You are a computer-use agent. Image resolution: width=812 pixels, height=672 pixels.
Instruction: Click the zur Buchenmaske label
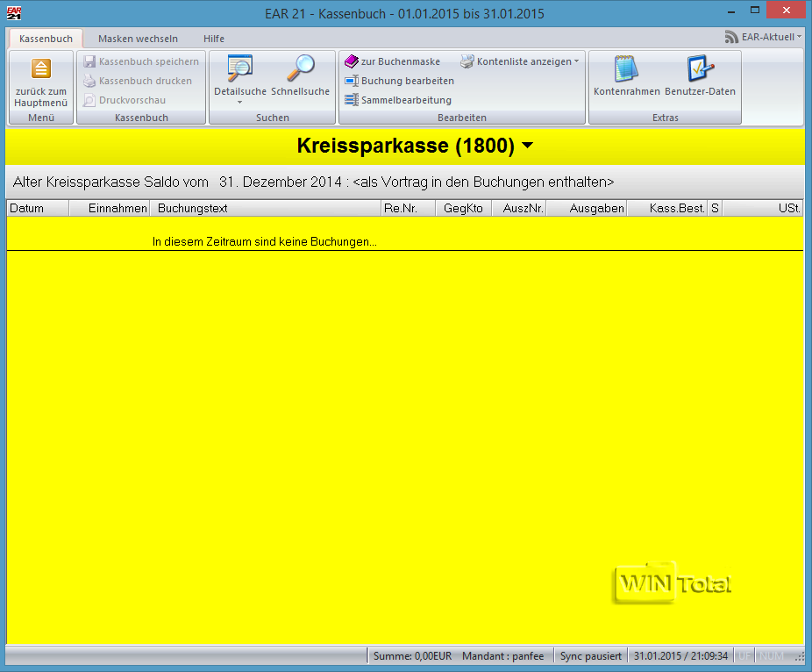401,61
